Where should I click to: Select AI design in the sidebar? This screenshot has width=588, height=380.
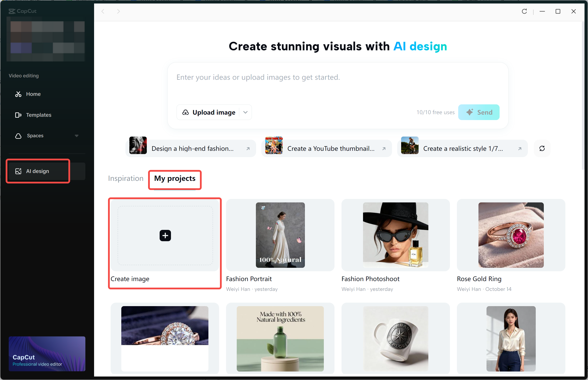(x=37, y=171)
